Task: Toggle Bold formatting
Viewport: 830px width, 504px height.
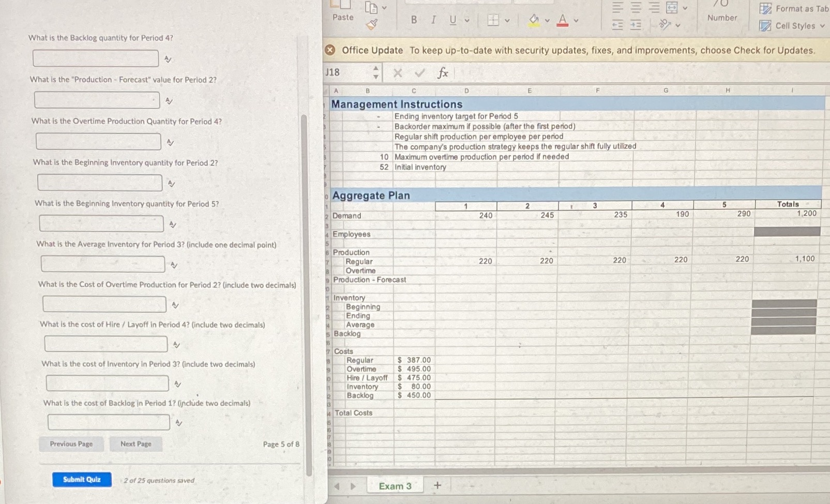Action: pos(414,20)
